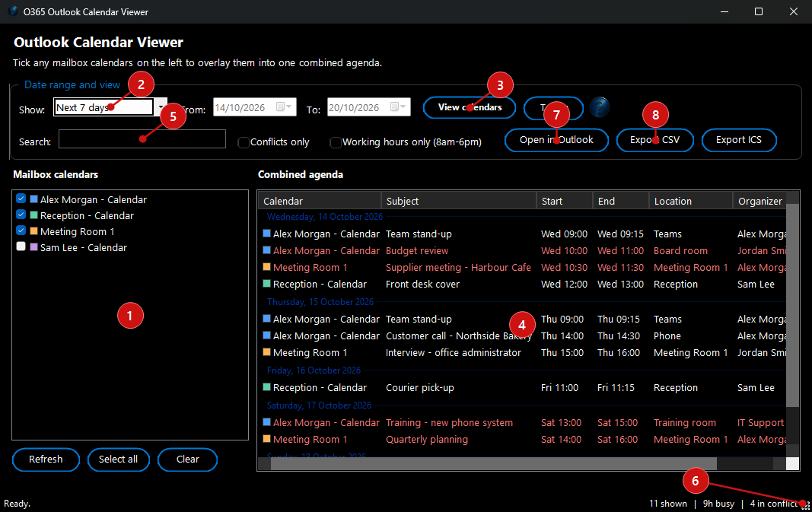The width and height of the screenshot is (812, 512).
Task: Click the View calendars button
Action: (470, 108)
